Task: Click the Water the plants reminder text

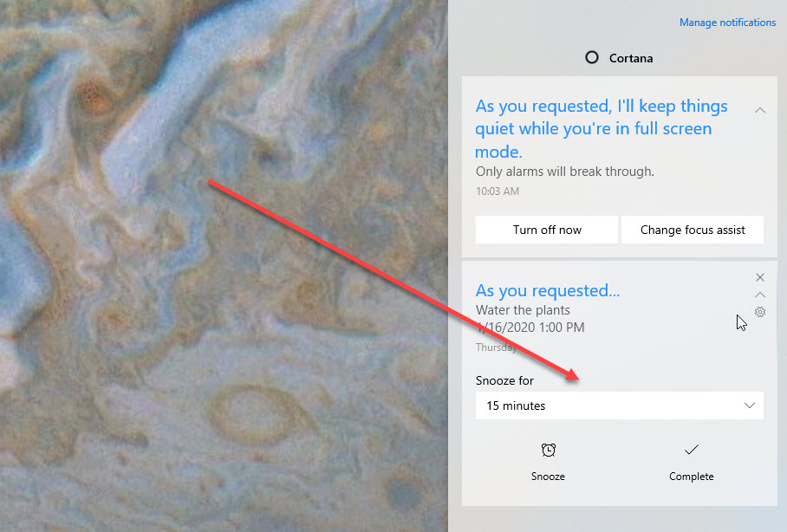Action: coord(523,310)
